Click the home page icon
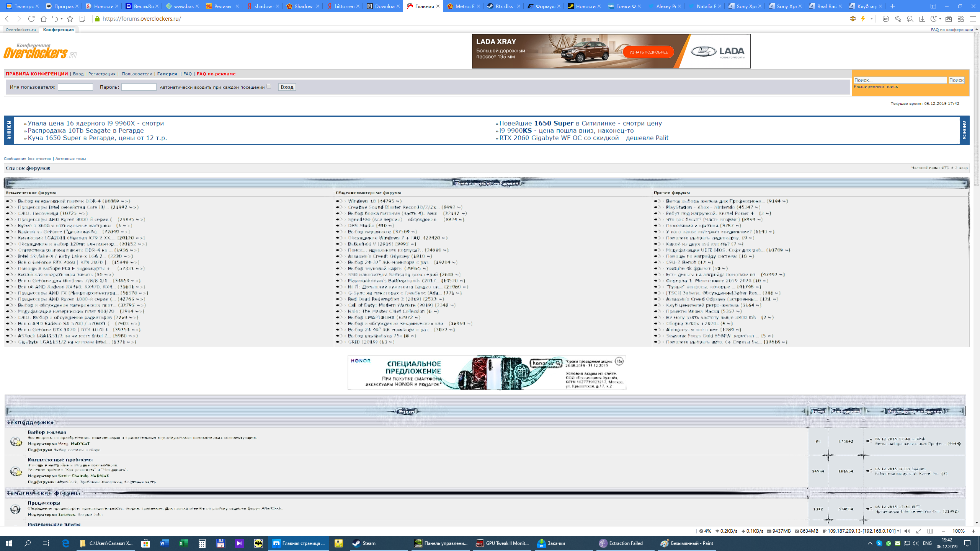Viewport: 980px width, 551px height. click(44, 19)
